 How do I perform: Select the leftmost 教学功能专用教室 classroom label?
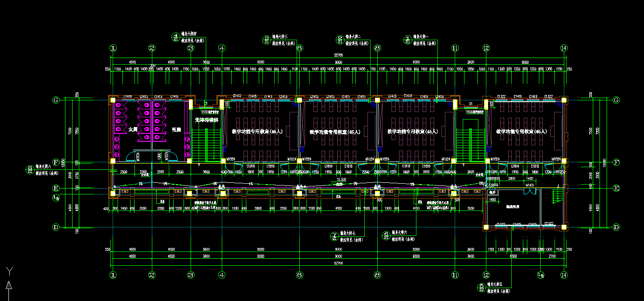pos(257,132)
